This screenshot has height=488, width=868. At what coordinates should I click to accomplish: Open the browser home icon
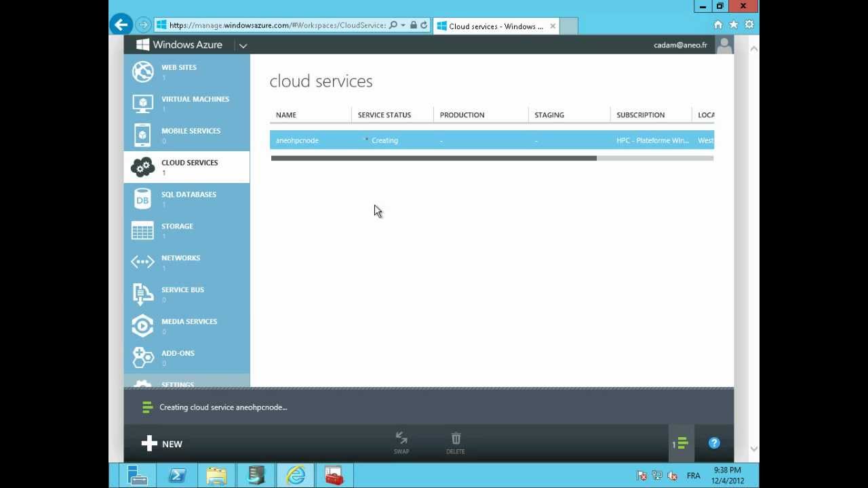pyautogui.click(x=718, y=24)
